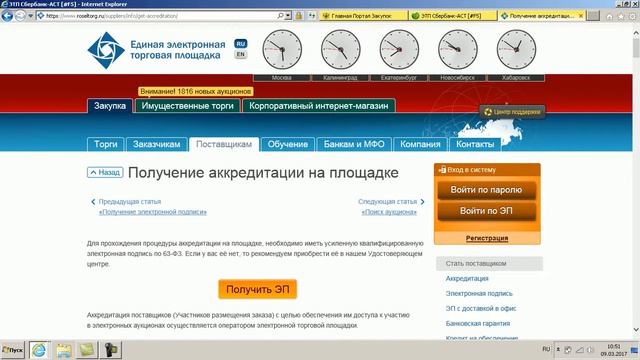This screenshot has height=360, width=640.
Task: Click the Москва clock
Action: (282, 50)
